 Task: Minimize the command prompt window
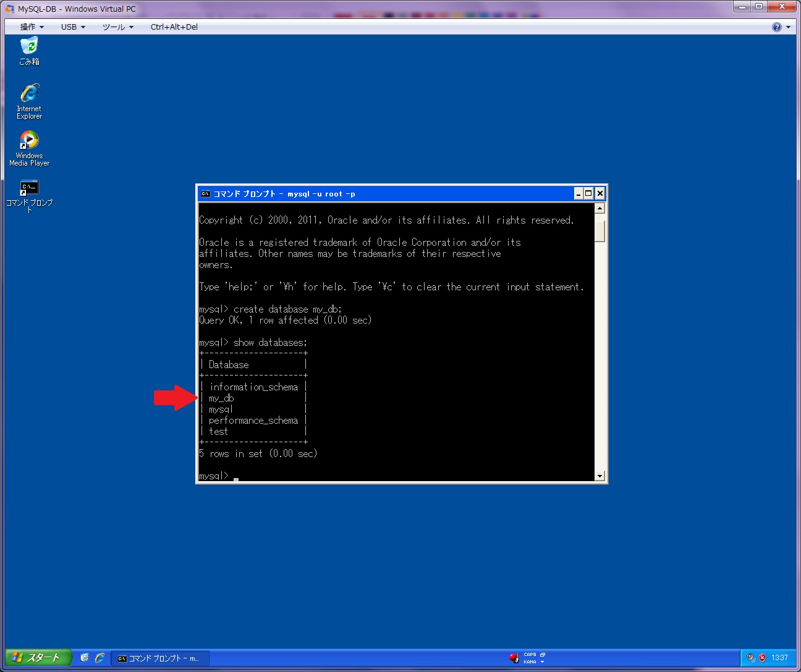[x=578, y=193]
